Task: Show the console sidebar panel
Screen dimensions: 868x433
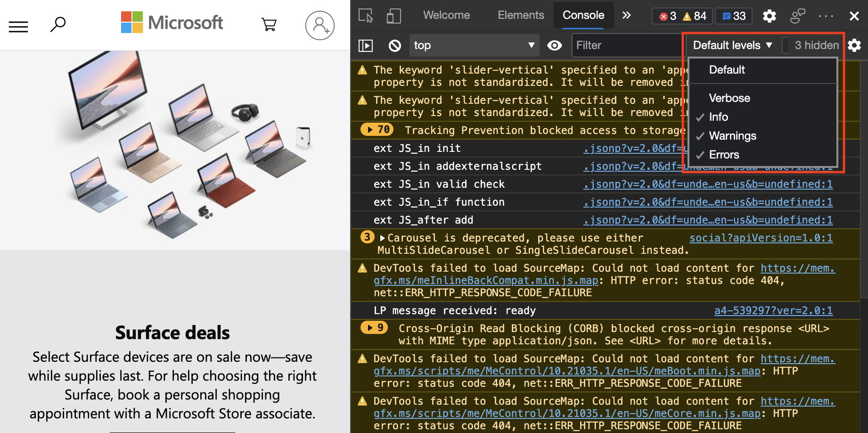Action: (366, 45)
